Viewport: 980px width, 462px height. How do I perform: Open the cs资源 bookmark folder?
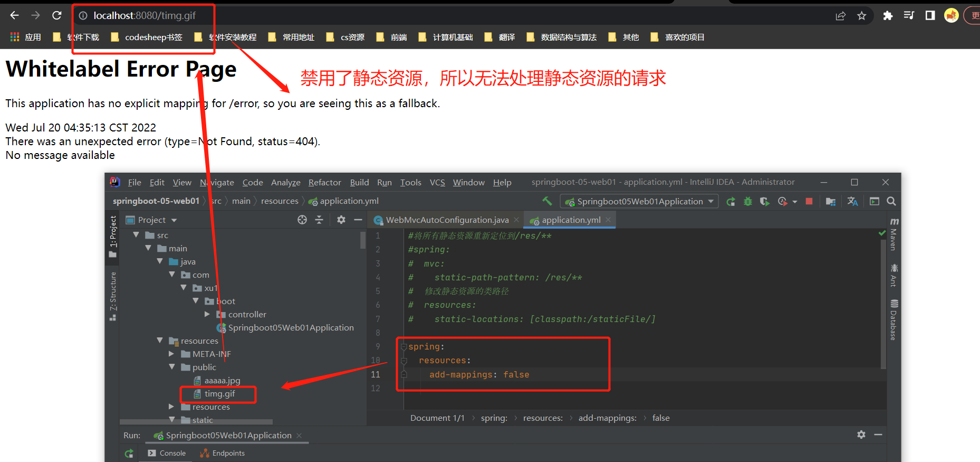345,37
